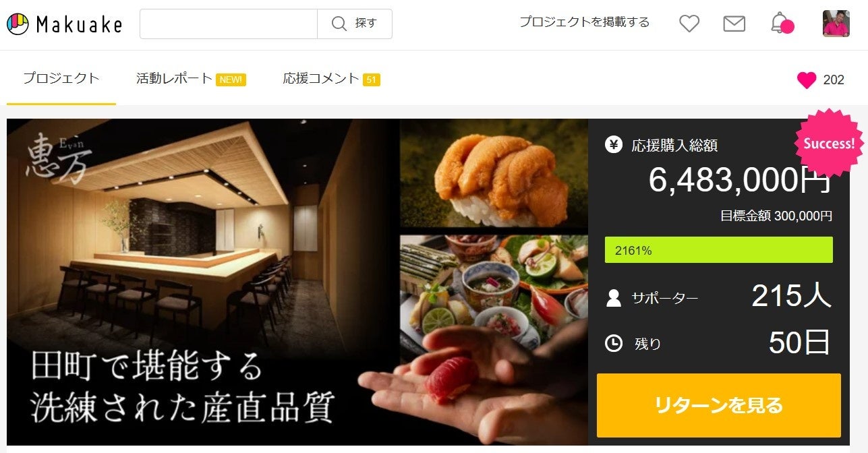Click the remaining days clock icon
Screen dimensions: 868x453
[x=614, y=343]
